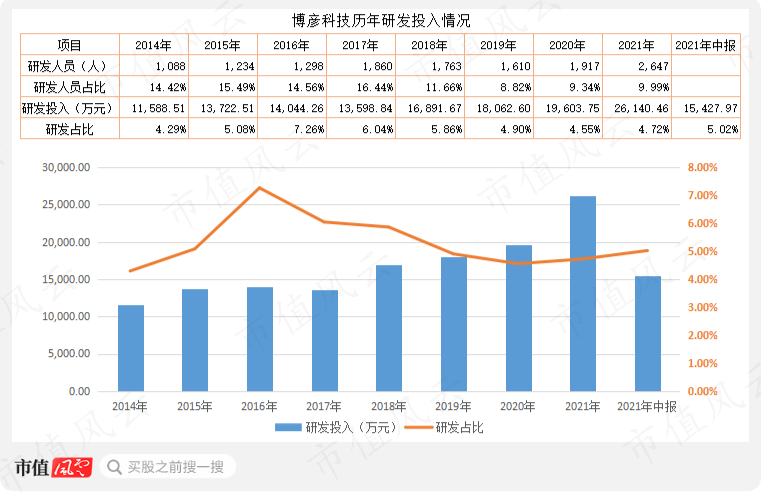Image resolution: width=761 pixels, height=494 pixels.
Task: Click the orange 研发占比 legend line
Action: point(419,428)
